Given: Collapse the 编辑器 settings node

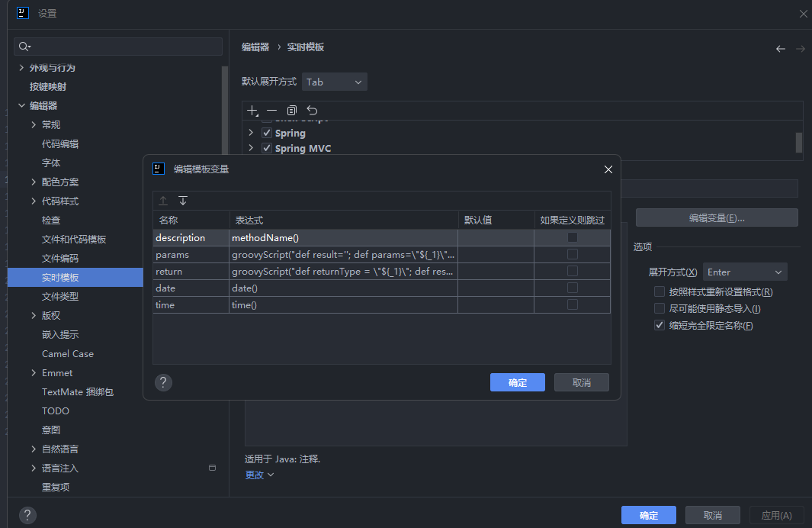Looking at the screenshot, I should click(x=21, y=106).
